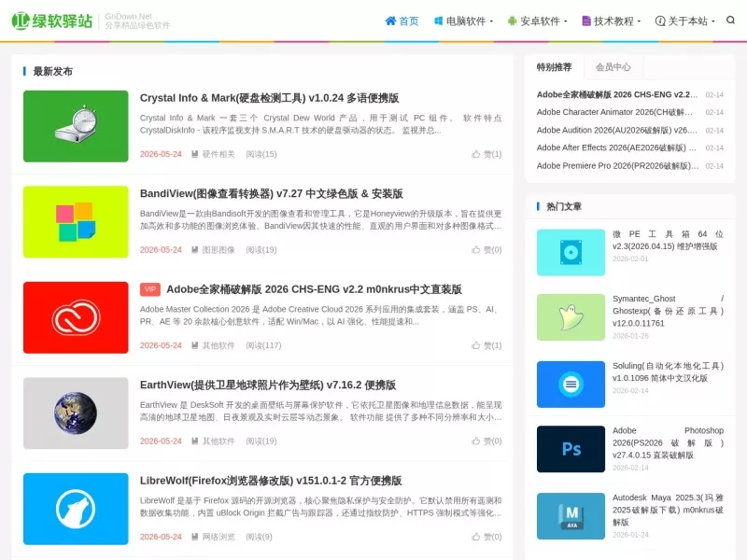The height and width of the screenshot is (560, 747).
Task: Open recommended Adobe全家桶破解版 2026 sidebar link
Action: tap(617, 94)
